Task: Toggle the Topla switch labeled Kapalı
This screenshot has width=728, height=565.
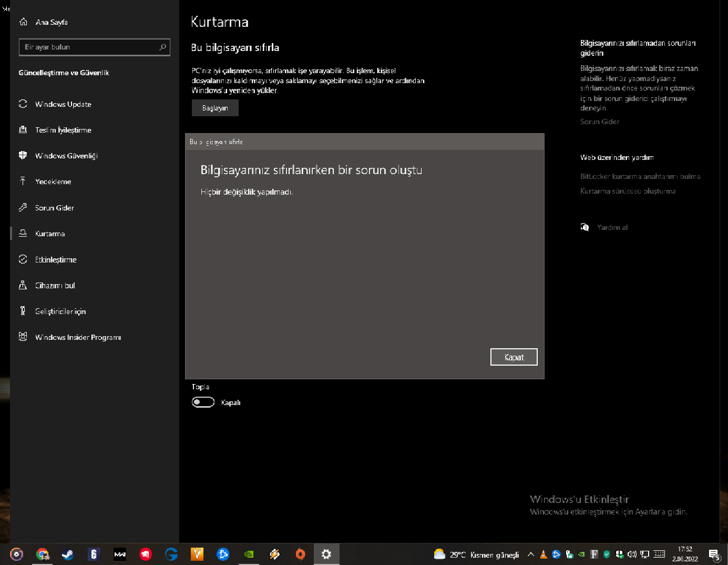Action: (203, 402)
